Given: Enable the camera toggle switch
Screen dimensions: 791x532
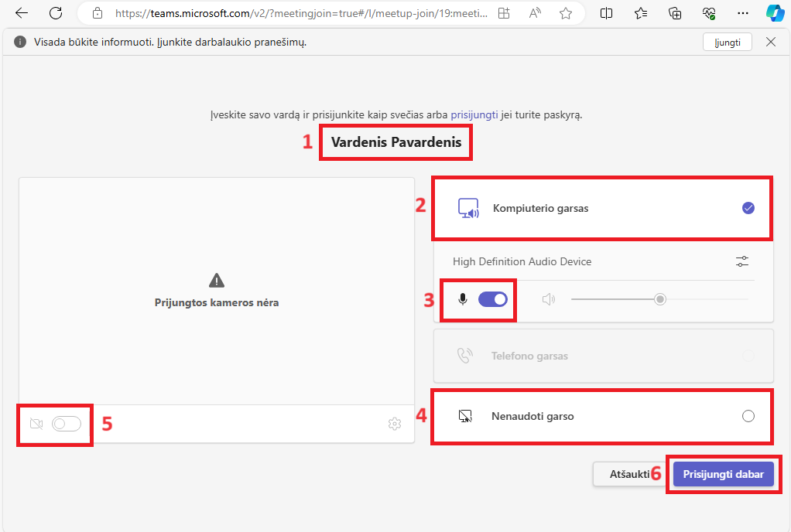Looking at the screenshot, I should [67, 424].
